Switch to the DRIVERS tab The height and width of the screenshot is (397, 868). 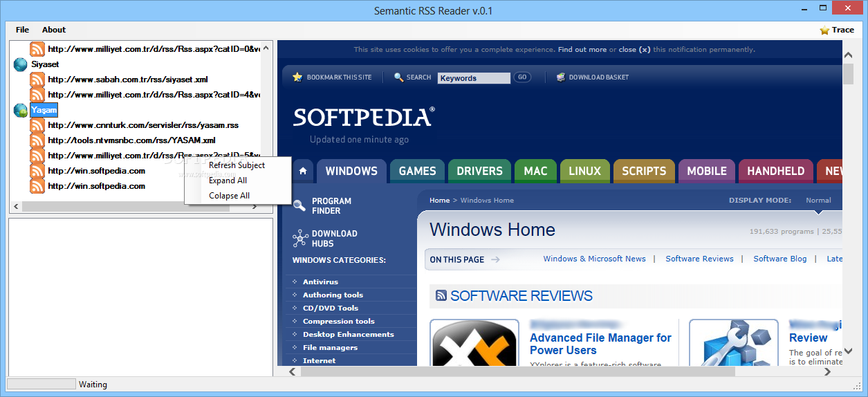pos(479,171)
